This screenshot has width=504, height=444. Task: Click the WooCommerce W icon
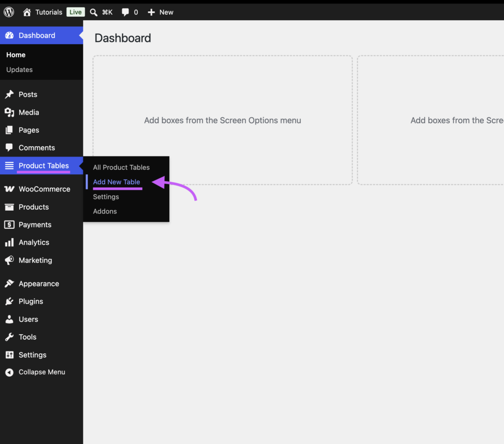[x=9, y=189]
